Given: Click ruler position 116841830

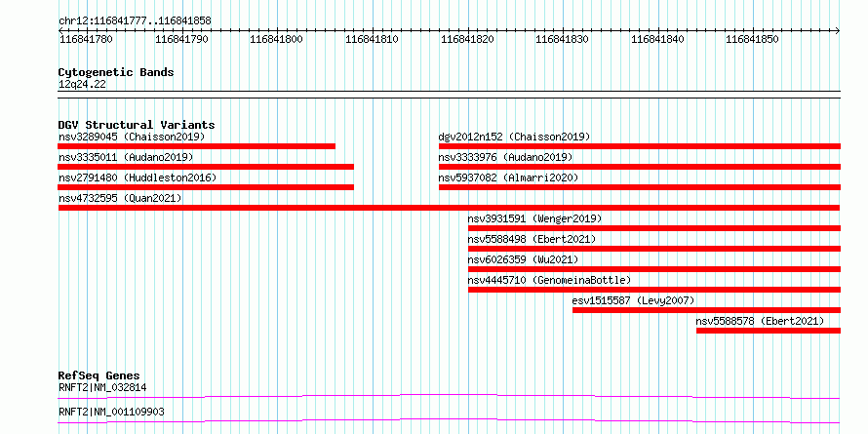Looking at the screenshot, I should [x=563, y=39].
